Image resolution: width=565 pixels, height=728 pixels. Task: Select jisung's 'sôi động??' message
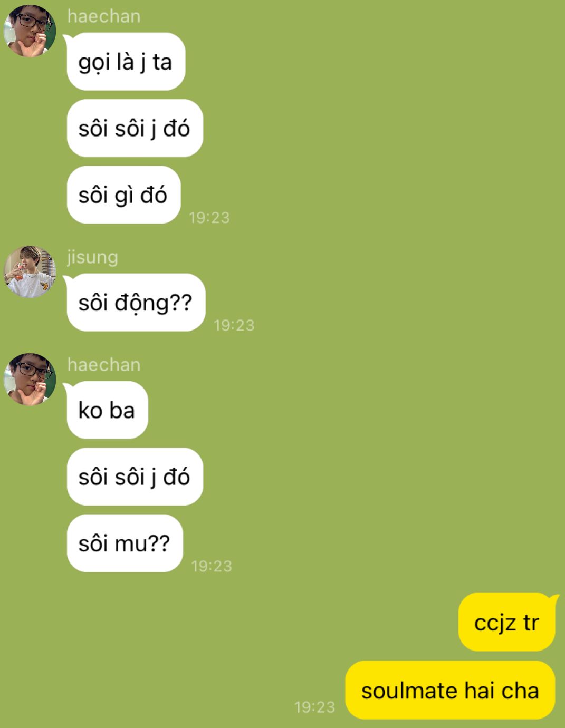tap(136, 303)
